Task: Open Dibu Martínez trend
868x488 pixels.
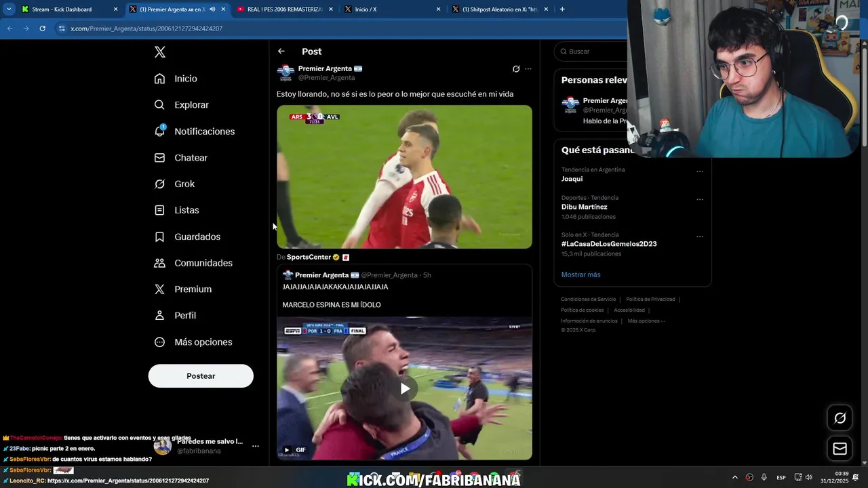Action: click(584, 207)
